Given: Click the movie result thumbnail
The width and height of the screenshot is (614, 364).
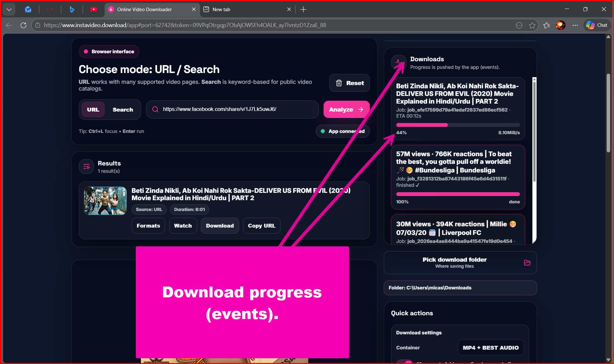Looking at the screenshot, I should 105,200.
